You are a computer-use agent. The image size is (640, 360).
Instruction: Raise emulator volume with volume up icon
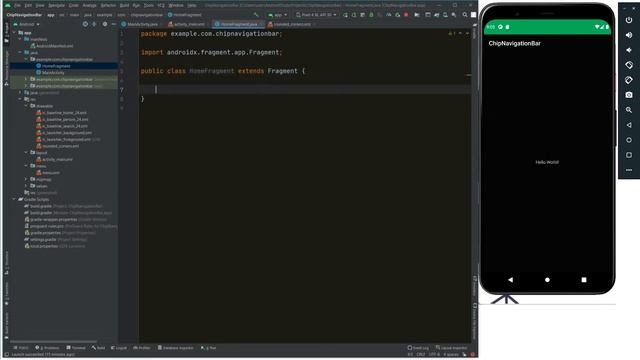tap(629, 35)
